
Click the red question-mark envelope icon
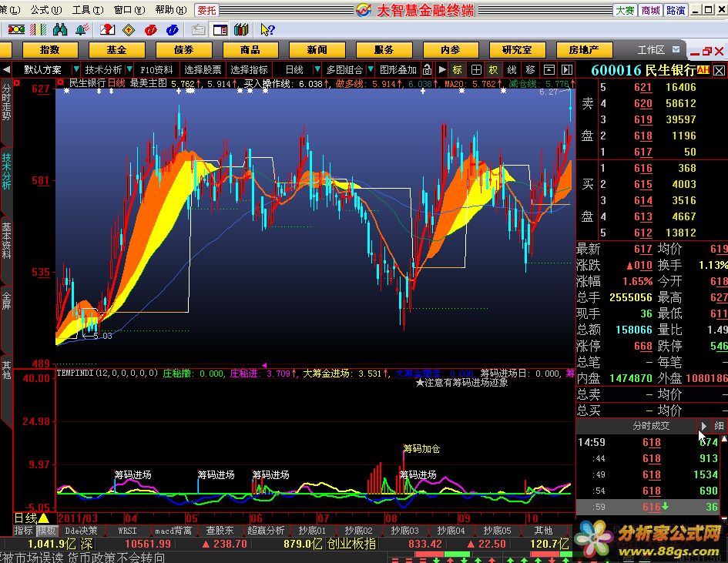pyautogui.click(x=107, y=30)
